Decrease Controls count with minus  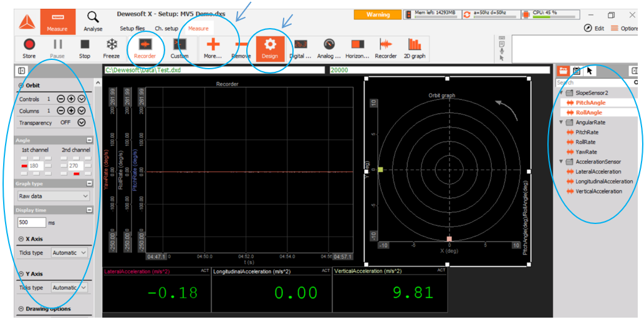tap(60, 99)
